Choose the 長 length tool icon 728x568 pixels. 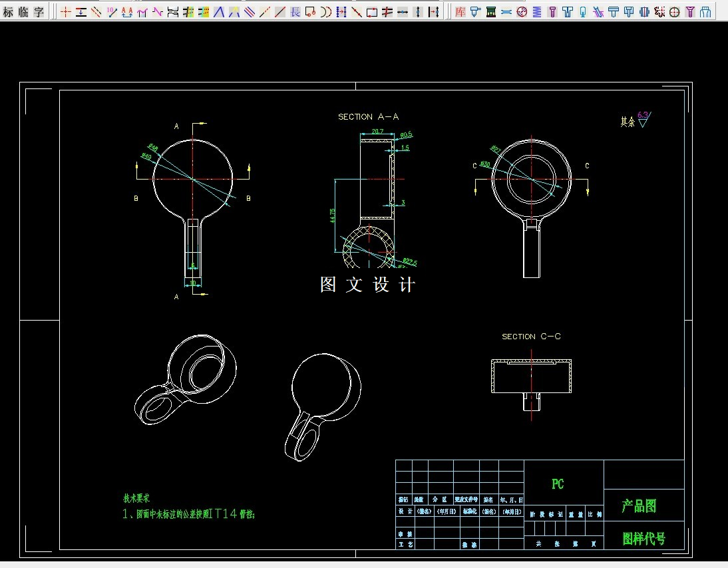(x=295, y=12)
